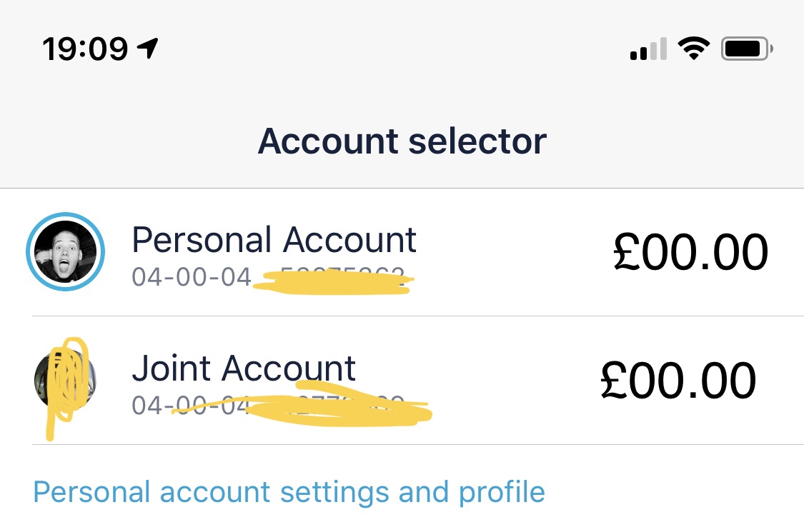Click the Wi-Fi status icon

click(694, 49)
